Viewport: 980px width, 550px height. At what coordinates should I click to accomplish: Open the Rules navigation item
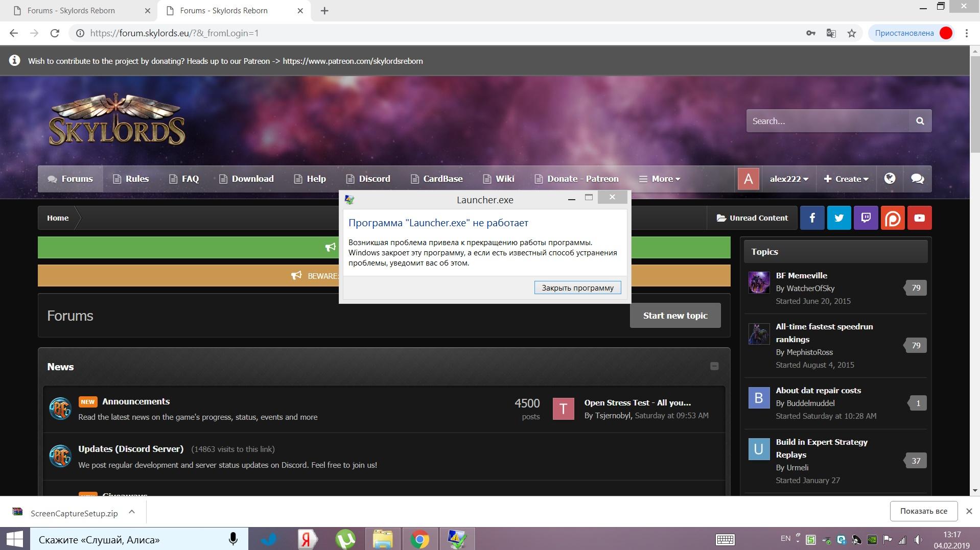tap(131, 179)
